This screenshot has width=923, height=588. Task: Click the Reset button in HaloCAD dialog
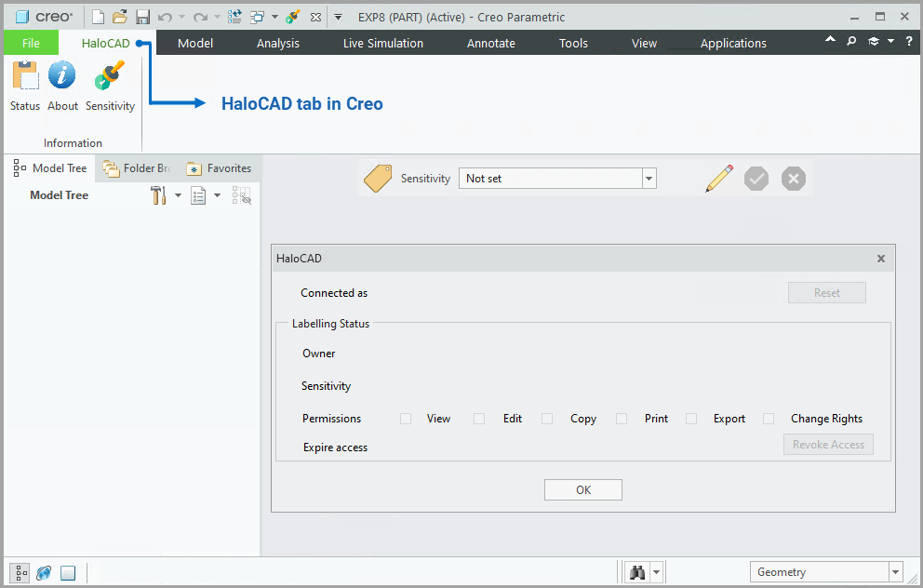[x=826, y=292]
